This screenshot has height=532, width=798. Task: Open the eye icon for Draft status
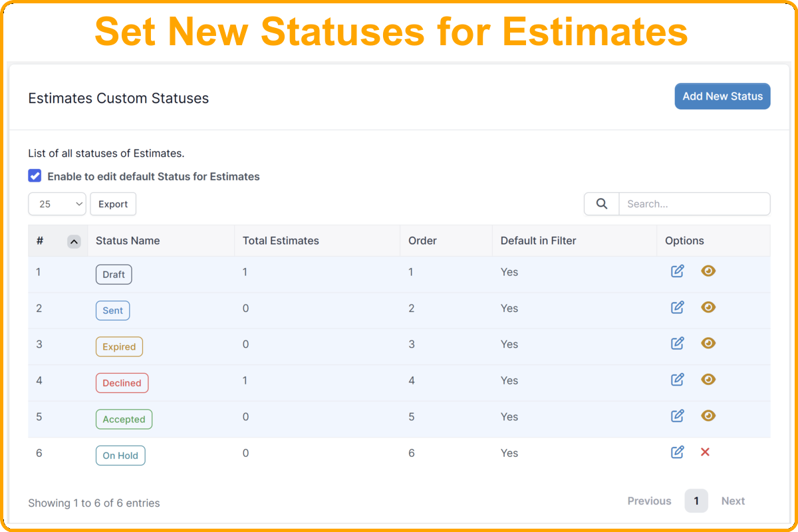[708, 271]
